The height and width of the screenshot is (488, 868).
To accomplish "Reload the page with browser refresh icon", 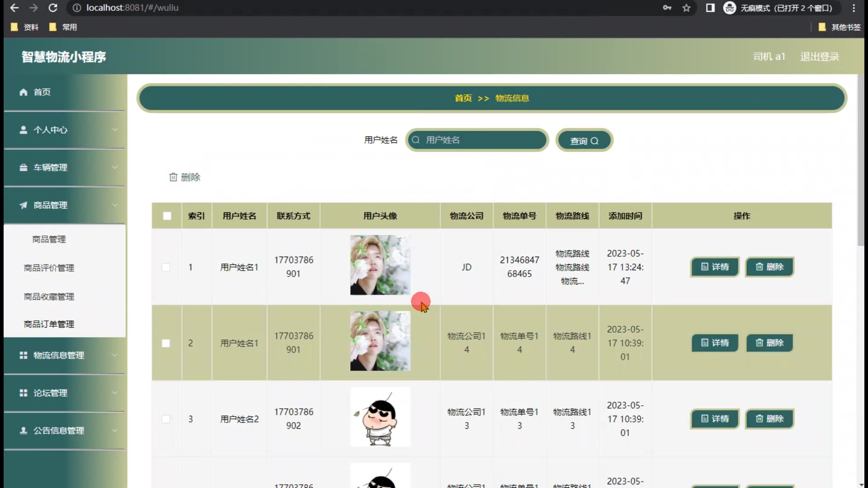I will tap(53, 8).
